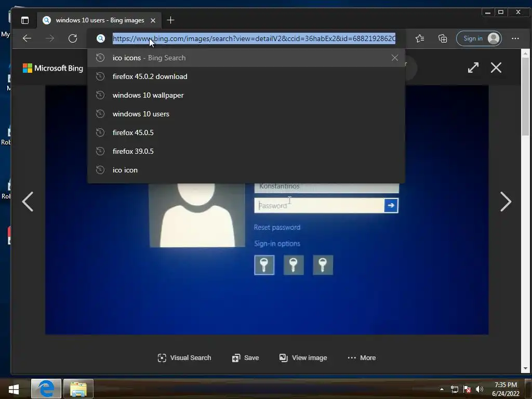Open the tab actions menu icon
Viewport: 532px width, 399px height.
point(25,20)
